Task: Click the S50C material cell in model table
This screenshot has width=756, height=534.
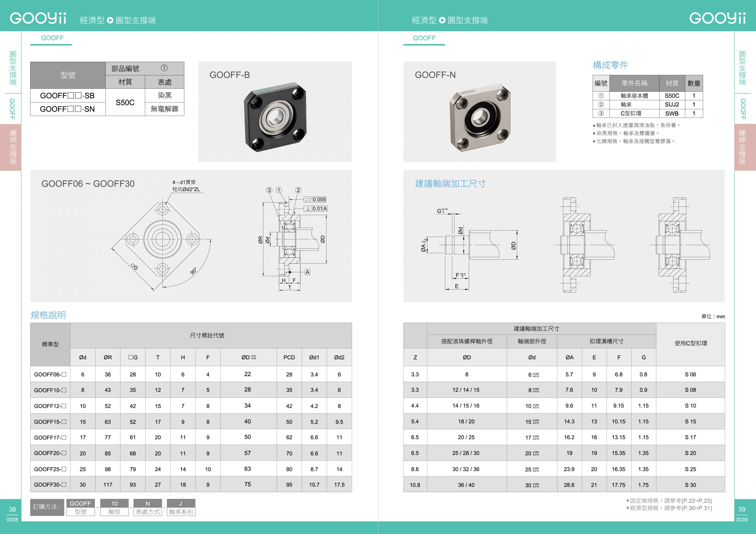Action: click(125, 102)
